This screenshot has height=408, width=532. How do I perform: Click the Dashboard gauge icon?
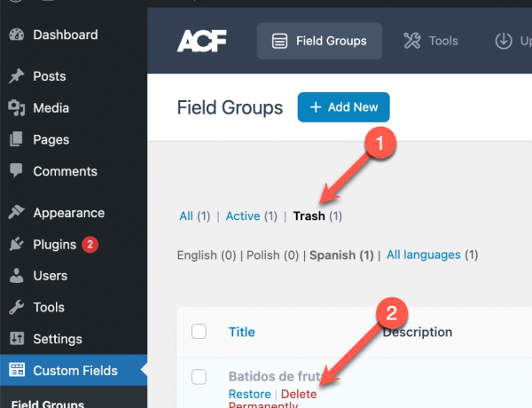click(16, 35)
